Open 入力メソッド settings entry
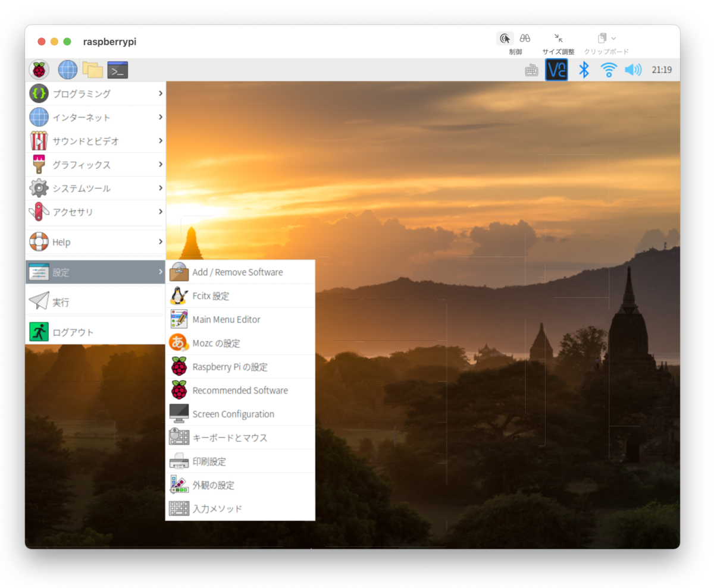This screenshot has width=714, height=588. tap(240, 509)
